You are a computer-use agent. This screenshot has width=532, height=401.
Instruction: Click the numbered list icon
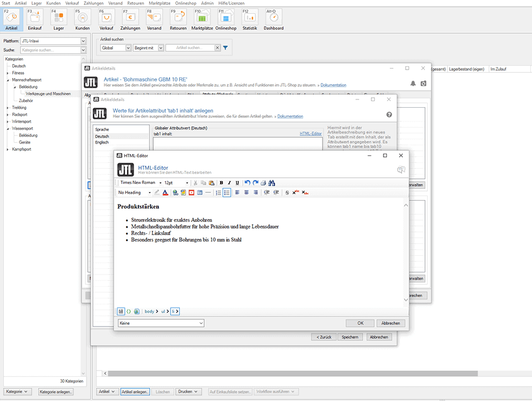coord(219,193)
